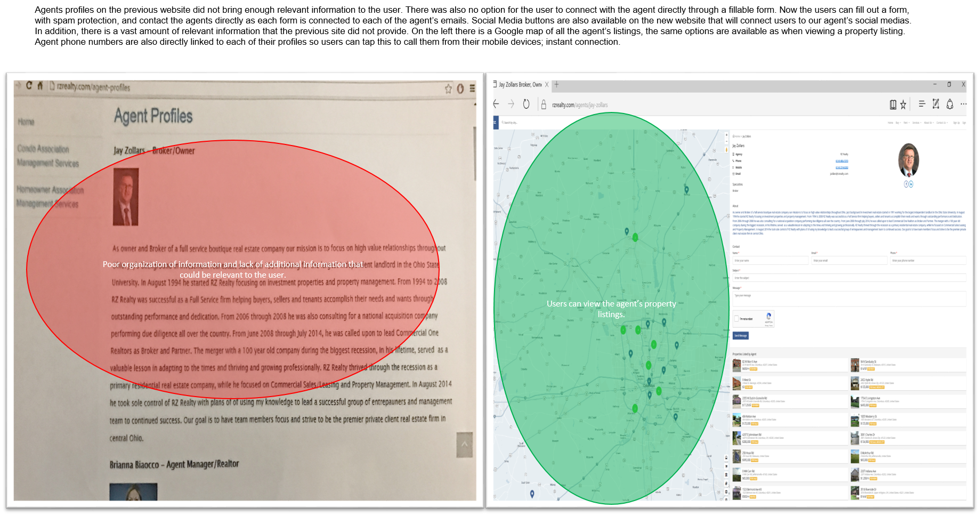Open the 3061 Charles Dr listing
This screenshot has width=980, height=516.
908,438
